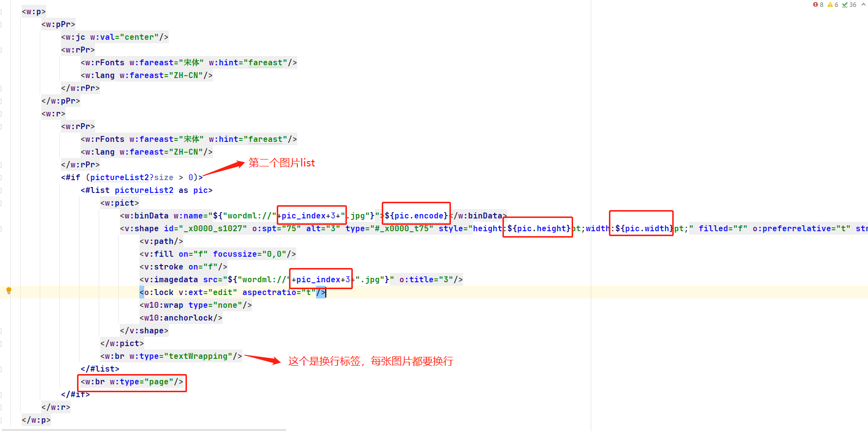Click the alt="3" attribute
This screenshot has width=868, height=431.
[x=323, y=228]
